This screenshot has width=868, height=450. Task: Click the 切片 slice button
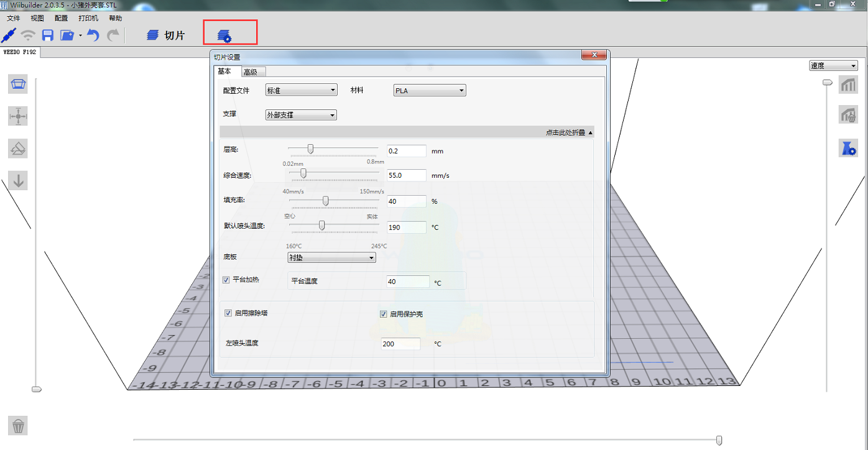tap(166, 35)
